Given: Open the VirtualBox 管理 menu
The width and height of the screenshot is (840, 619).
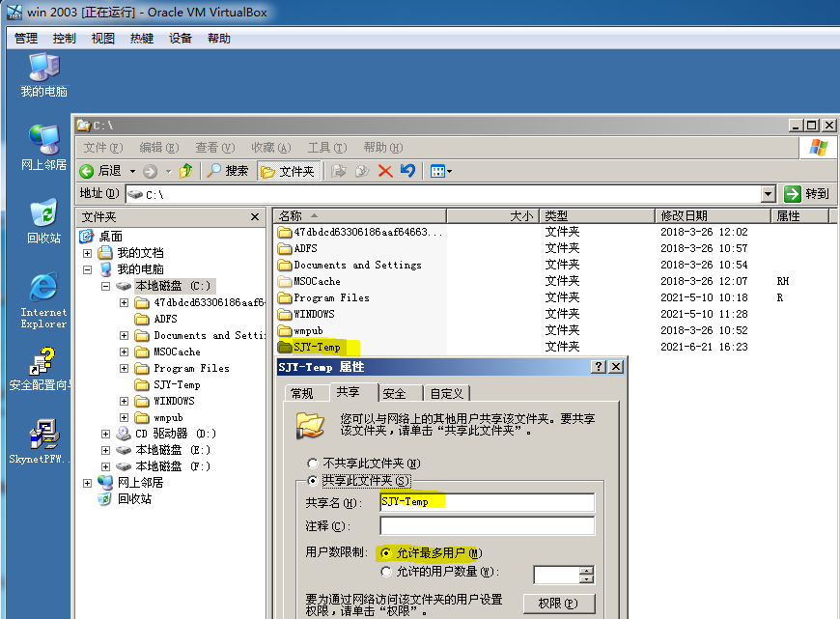Looking at the screenshot, I should [26, 39].
